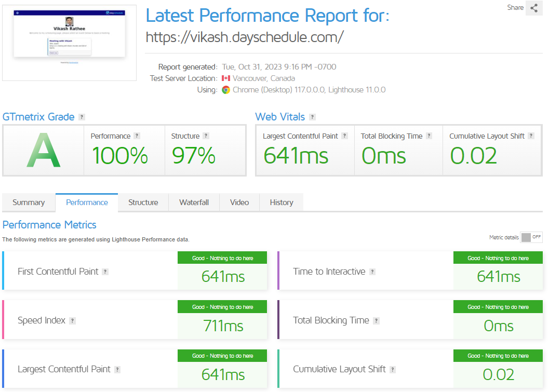This screenshot has height=392, width=549.
Task: Open the Structure tab
Action: 143,202
